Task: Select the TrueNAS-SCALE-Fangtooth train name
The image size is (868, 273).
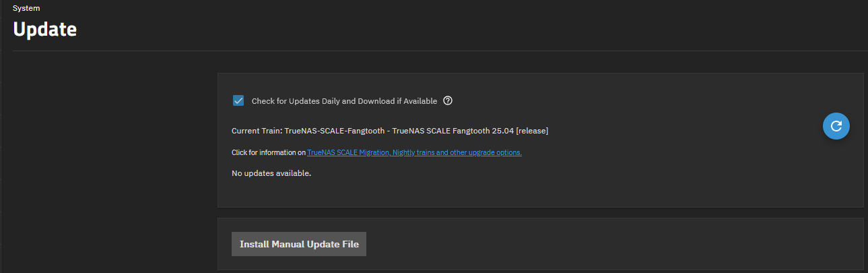Action: (335, 131)
